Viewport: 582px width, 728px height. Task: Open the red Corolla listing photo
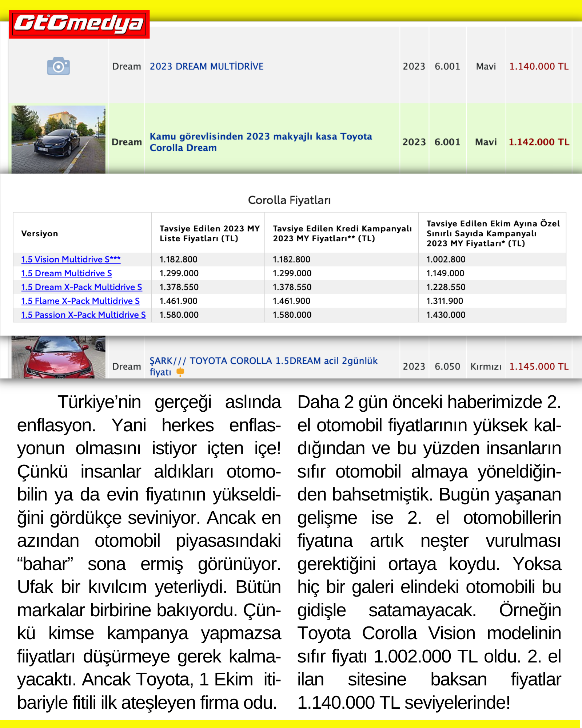[58, 357]
